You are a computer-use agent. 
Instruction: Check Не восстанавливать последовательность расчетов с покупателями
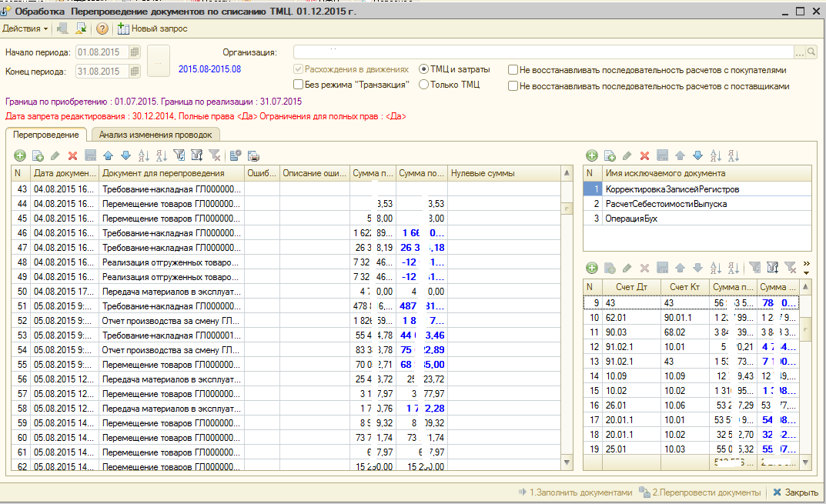(x=513, y=69)
